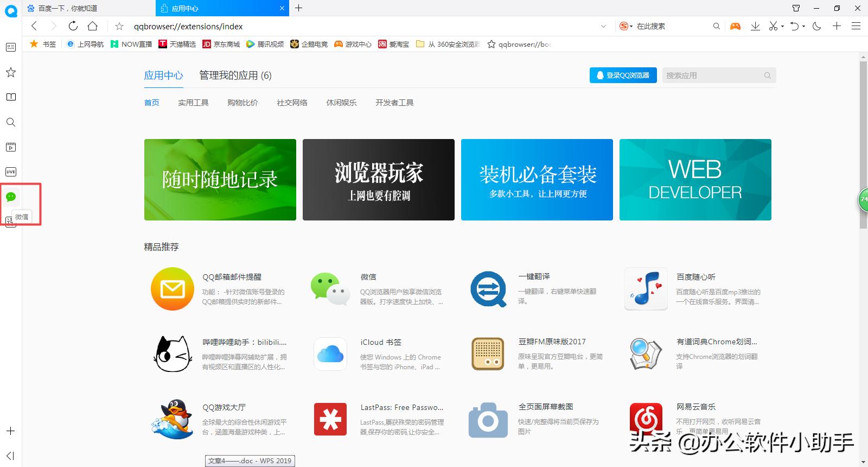Open the downloads toolbar icon
868x467 pixels.
pyautogui.click(x=755, y=26)
